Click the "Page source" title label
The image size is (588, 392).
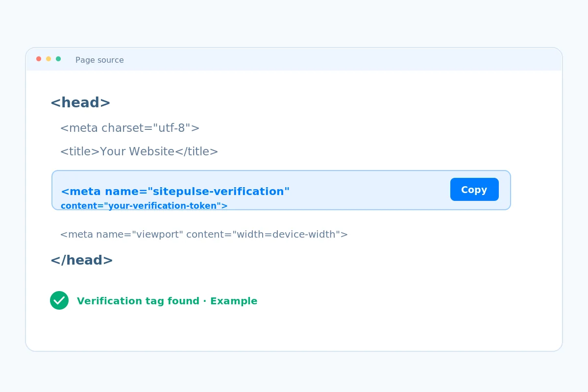(x=99, y=60)
